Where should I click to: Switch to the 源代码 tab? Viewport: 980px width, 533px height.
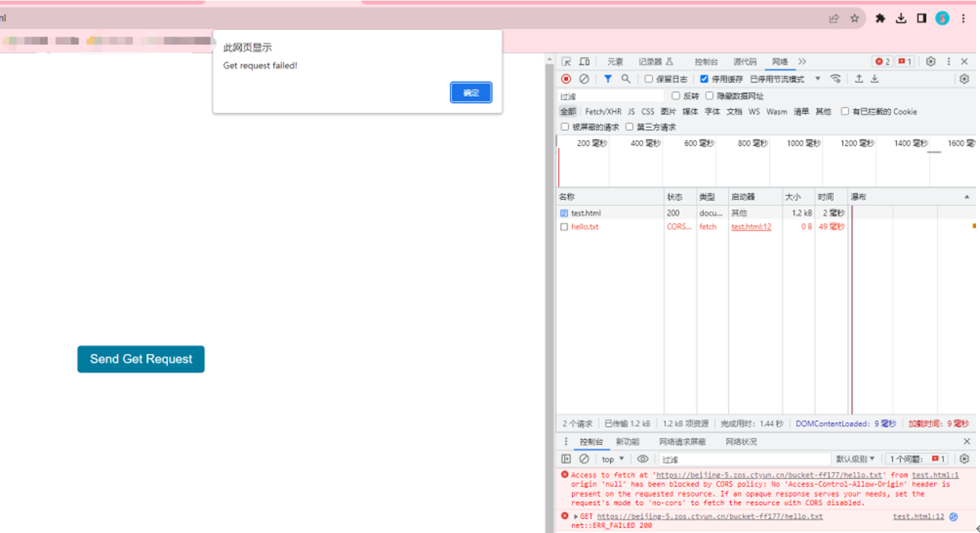[x=744, y=62]
